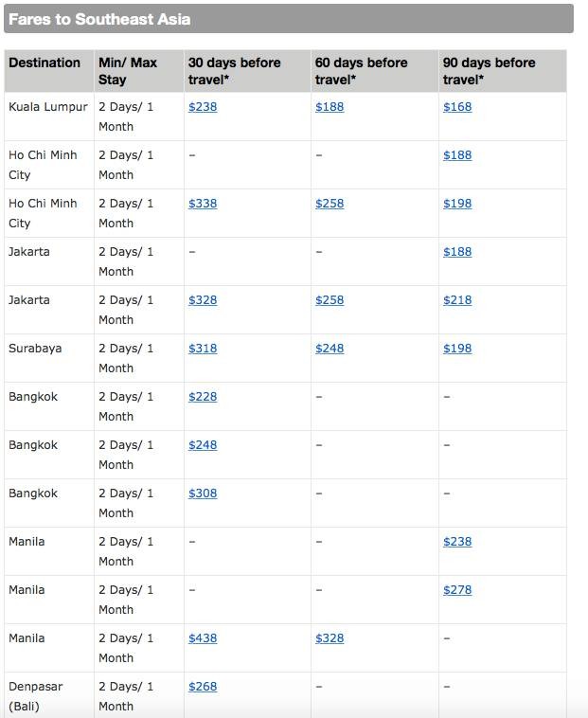Pick the $228 Bangkok fare
The height and width of the screenshot is (718, 588).
[203, 397]
